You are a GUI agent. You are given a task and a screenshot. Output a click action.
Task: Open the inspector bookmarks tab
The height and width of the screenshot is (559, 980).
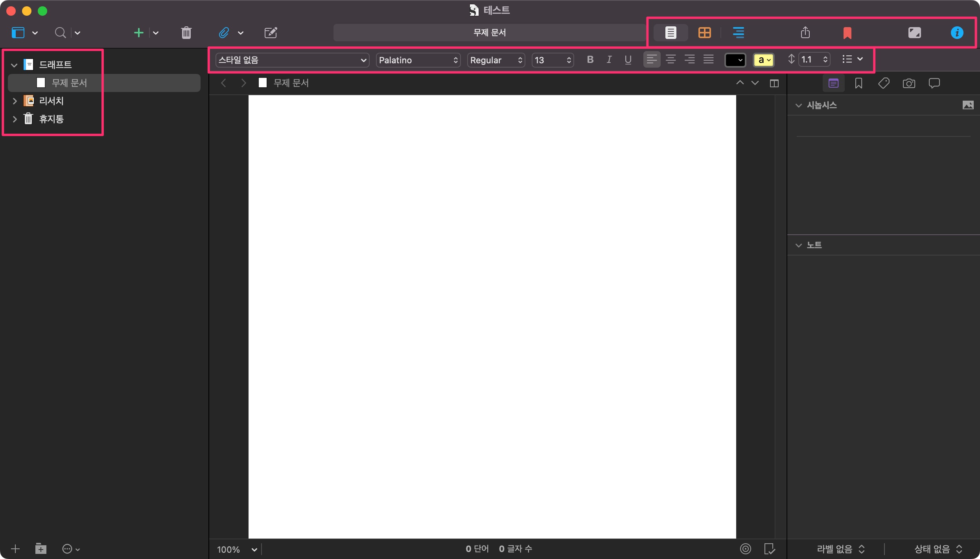(x=858, y=83)
